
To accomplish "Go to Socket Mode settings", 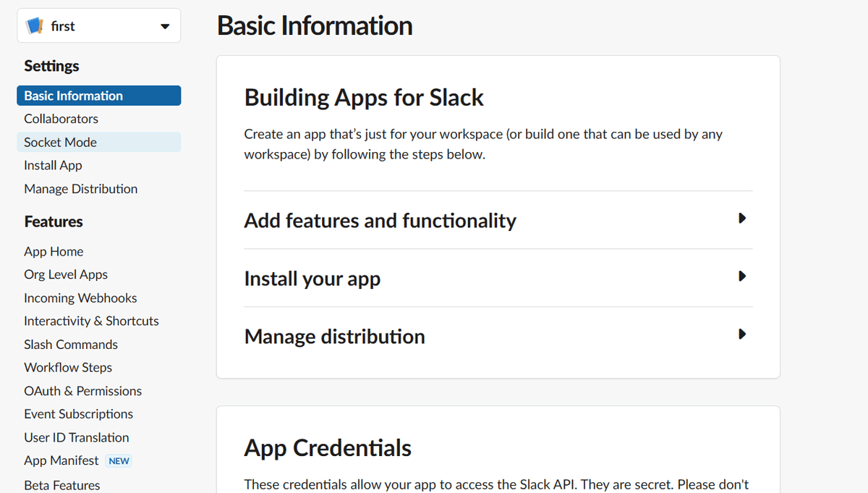I will (99, 142).
